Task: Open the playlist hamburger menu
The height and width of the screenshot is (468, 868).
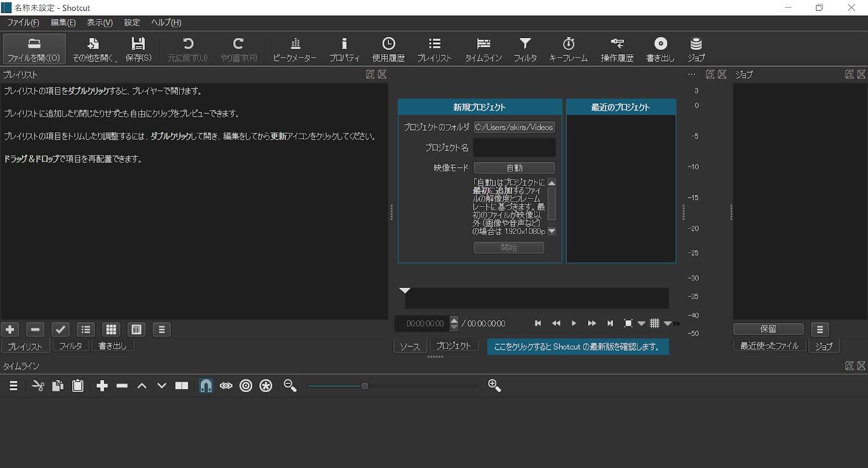Action: coord(162,330)
